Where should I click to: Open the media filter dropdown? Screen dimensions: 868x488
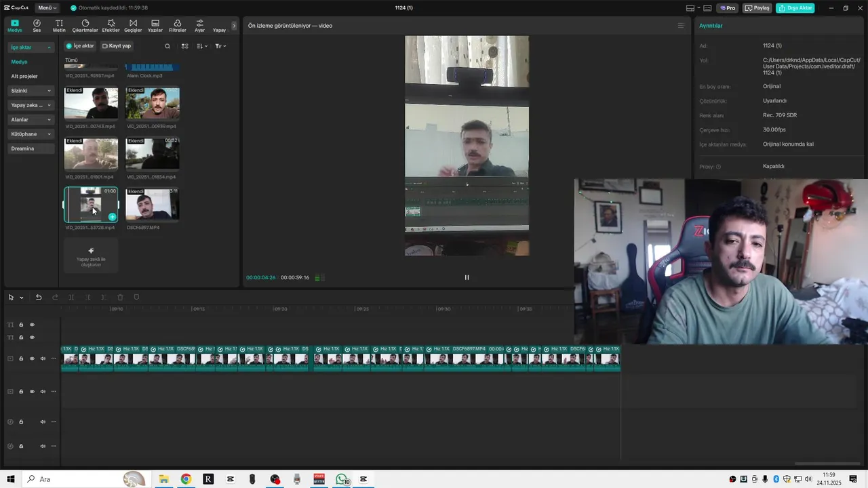click(220, 46)
